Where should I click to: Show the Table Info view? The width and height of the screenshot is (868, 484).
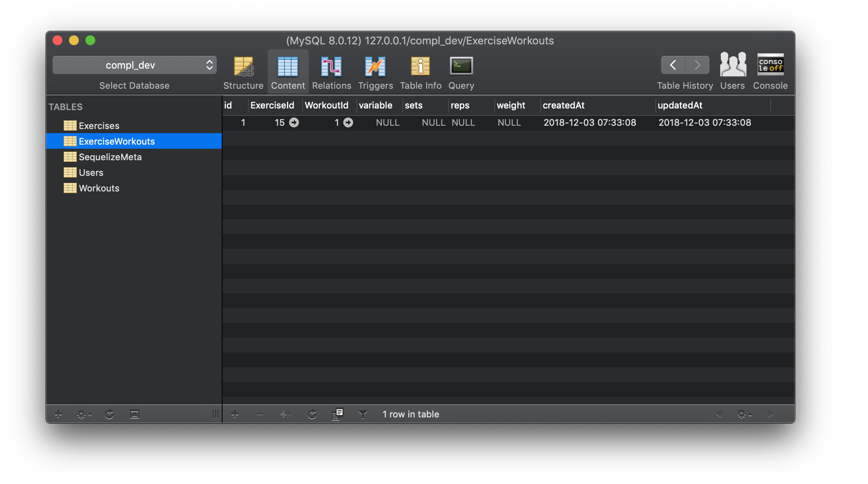click(x=420, y=72)
